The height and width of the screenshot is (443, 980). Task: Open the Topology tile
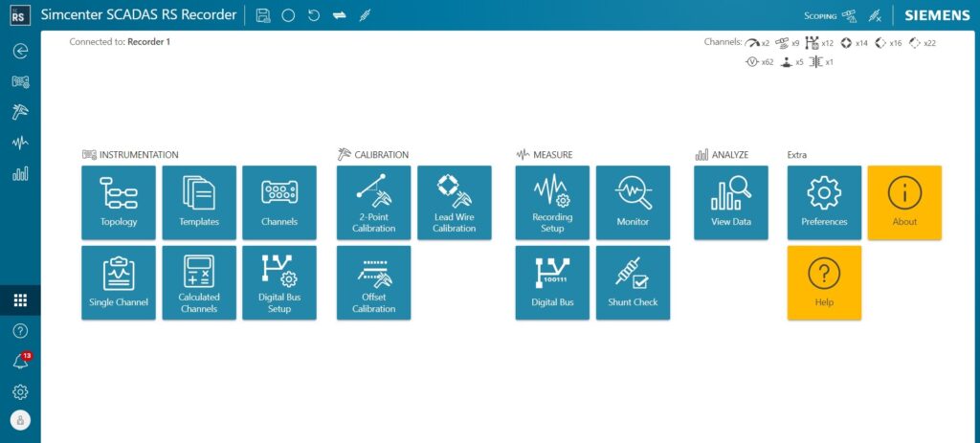[x=119, y=202]
